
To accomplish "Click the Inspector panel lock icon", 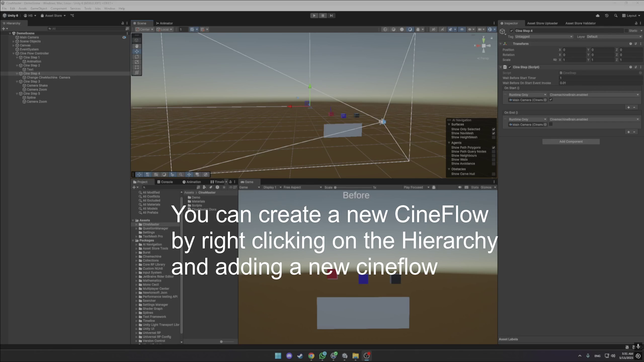I will point(636,23).
